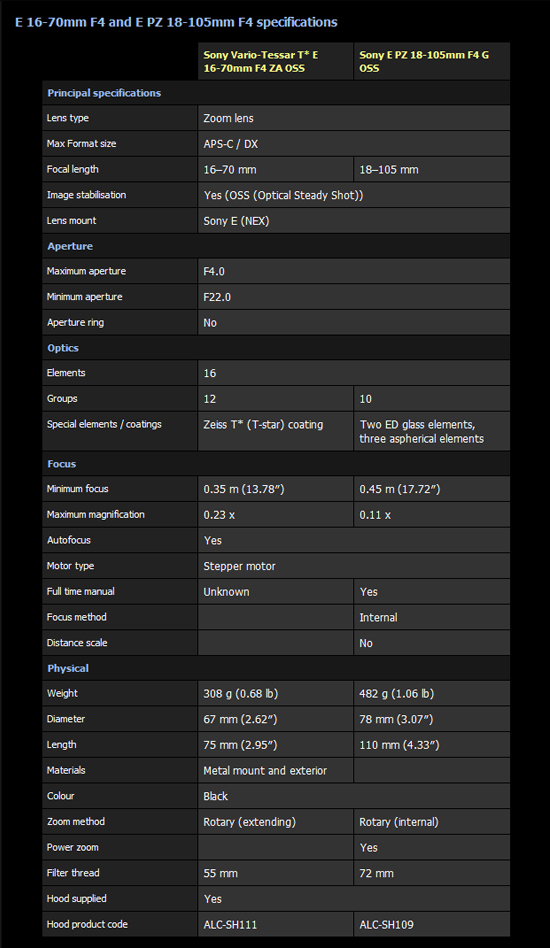550x948 pixels.
Task: Click the Two ED glass elements cell
Action: (x=432, y=432)
